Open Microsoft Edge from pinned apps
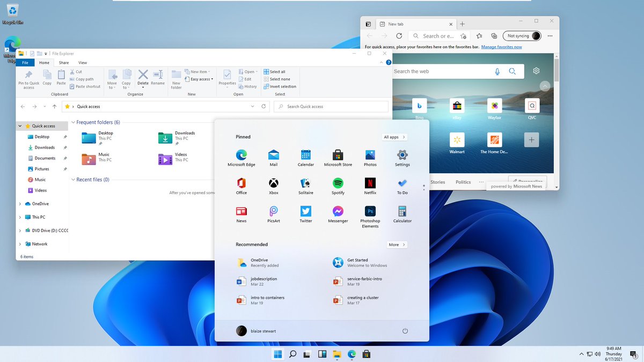The height and width of the screenshot is (362, 644). (x=241, y=158)
